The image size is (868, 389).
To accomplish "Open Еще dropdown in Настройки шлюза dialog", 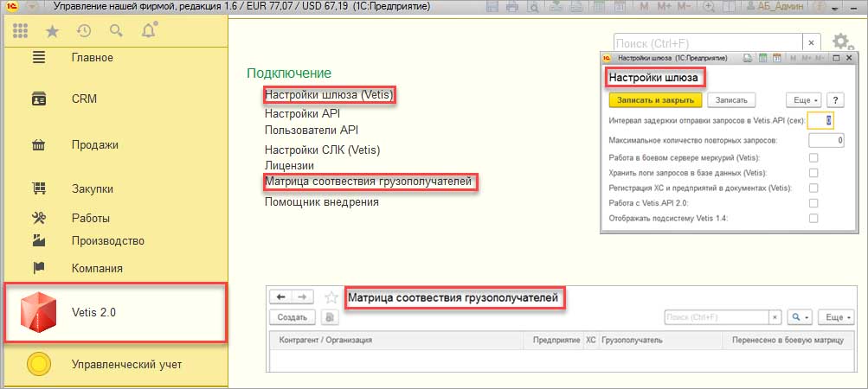I will click(804, 100).
